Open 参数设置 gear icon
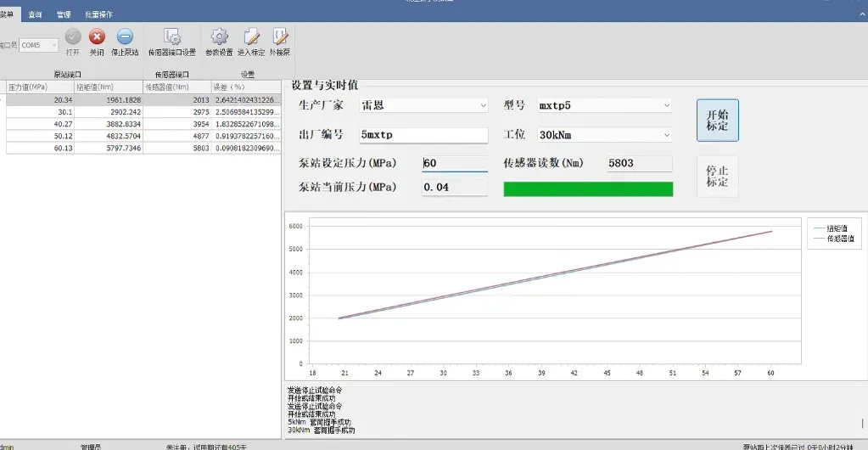 pyautogui.click(x=219, y=37)
